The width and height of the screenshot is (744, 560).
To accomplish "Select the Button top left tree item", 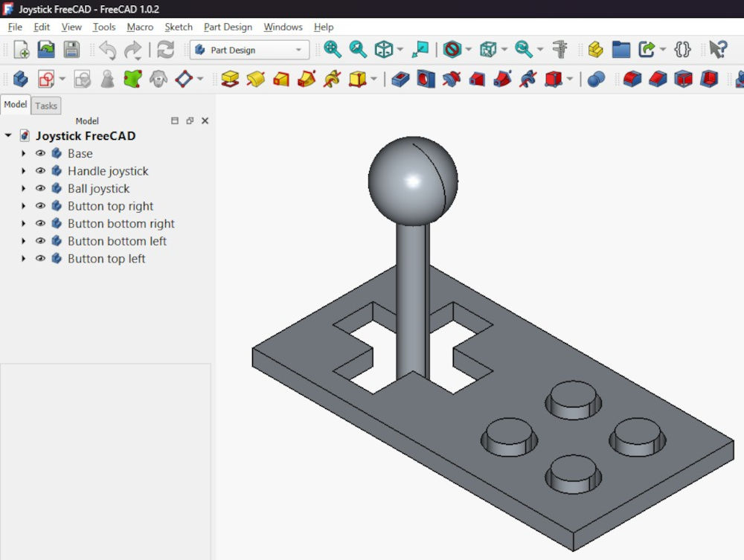I will (106, 258).
